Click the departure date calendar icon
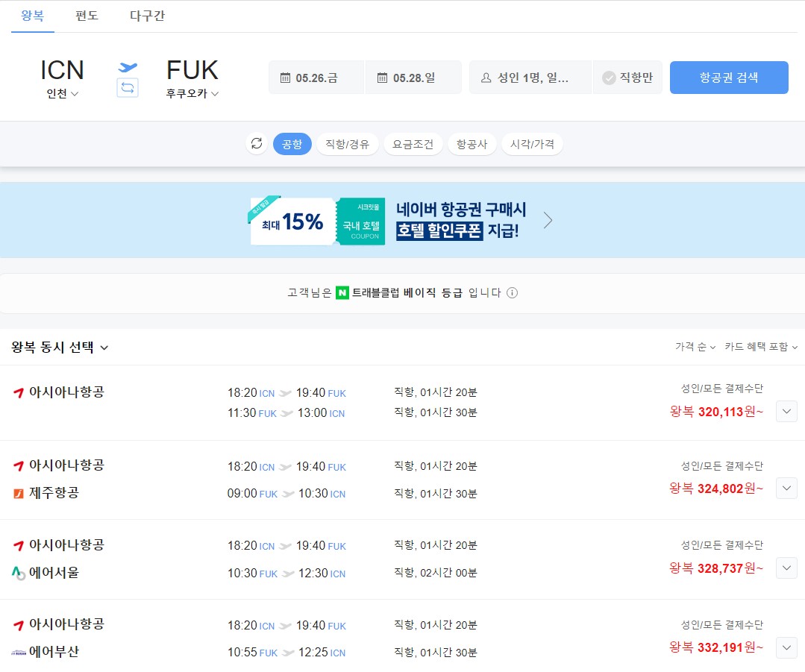The width and height of the screenshot is (805, 672). pos(285,78)
